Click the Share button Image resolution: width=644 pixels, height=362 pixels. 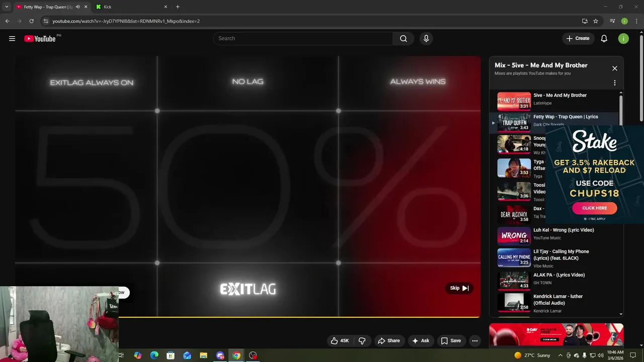point(389,341)
